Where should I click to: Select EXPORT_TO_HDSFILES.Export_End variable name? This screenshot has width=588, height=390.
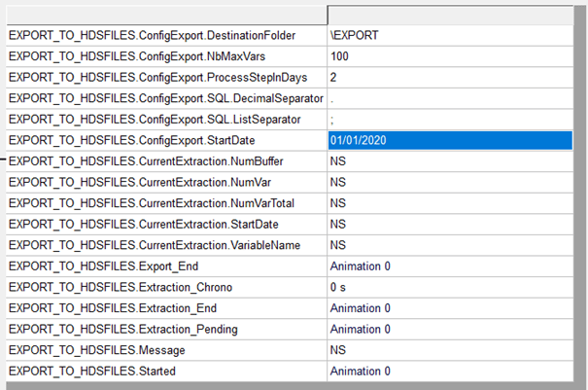pos(103,266)
